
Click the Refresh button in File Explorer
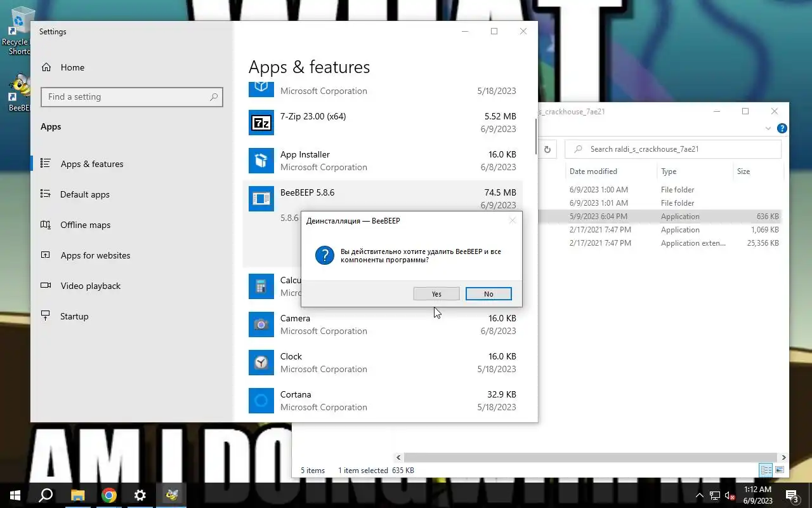547,149
